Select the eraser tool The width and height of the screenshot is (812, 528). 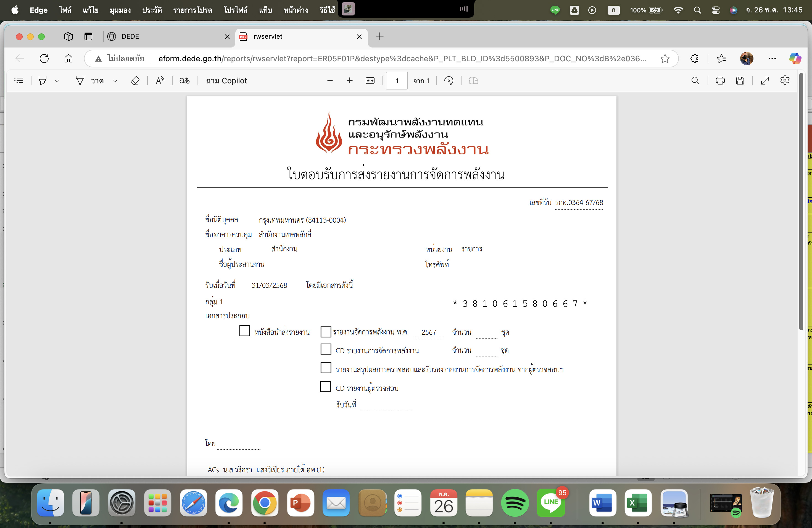pyautogui.click(x=135, y=80)
